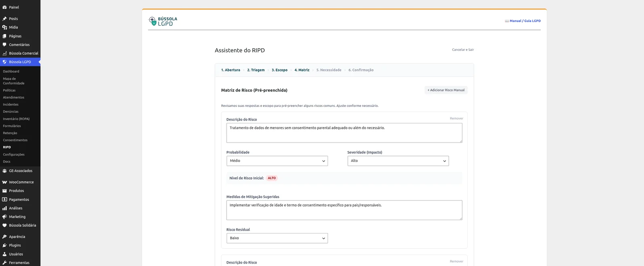Click Cancelar e Sair link

point(463,50)
